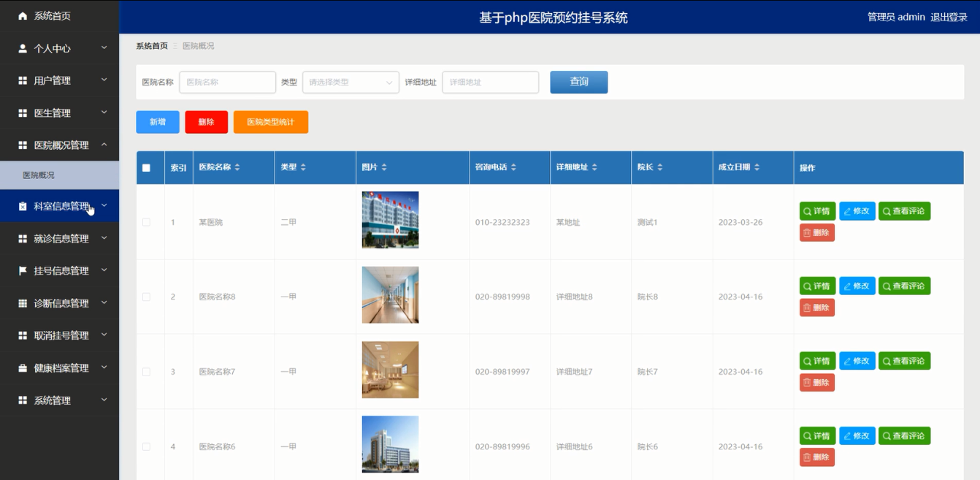The image size is (980, 480).
Task: Toggle the select-all checkbox in table header
Action: (146, 168)
